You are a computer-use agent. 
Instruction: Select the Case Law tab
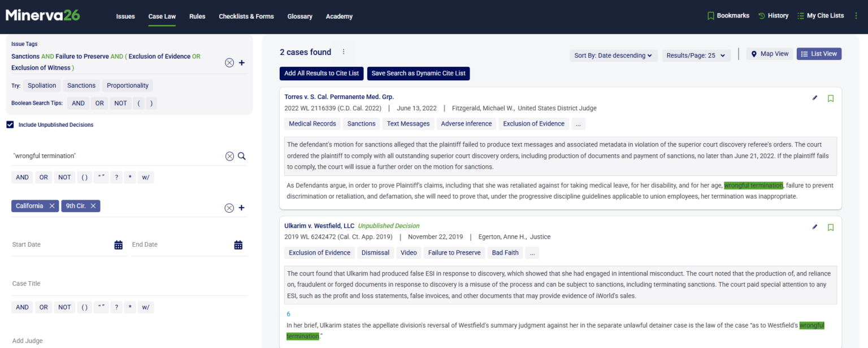(162, 16)
